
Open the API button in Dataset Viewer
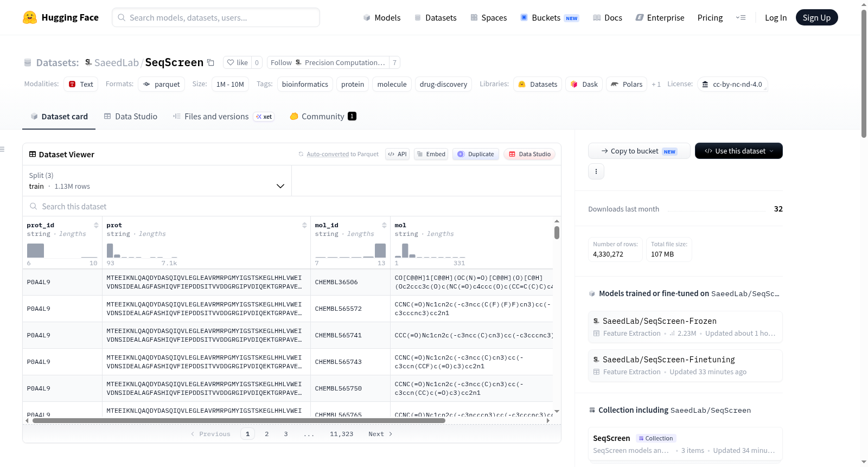pos(397,154)
